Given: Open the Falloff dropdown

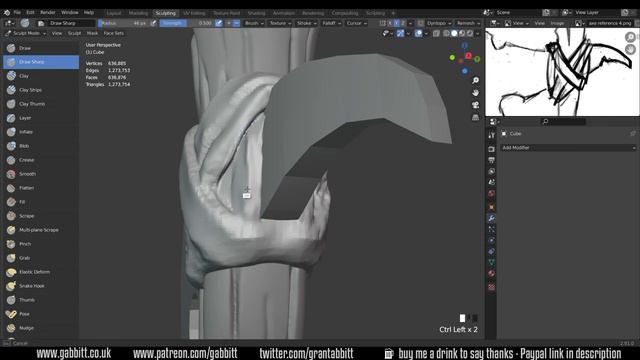Looking at the screenshot, I should click(331, 23).
